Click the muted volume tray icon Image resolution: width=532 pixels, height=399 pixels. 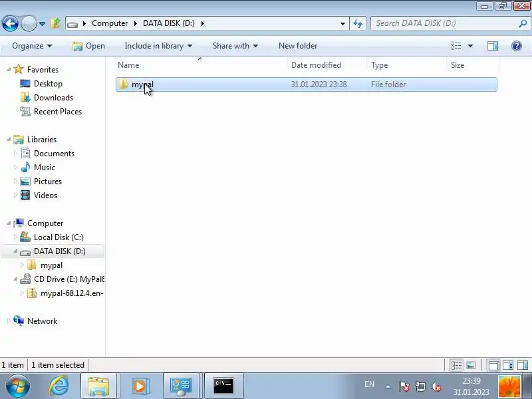pos(436,386)
